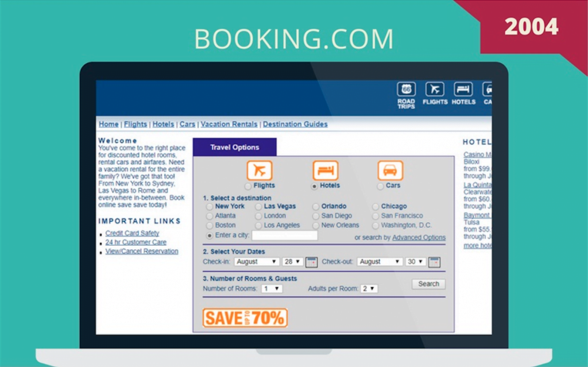Open the check-out calendar picker icon
The height and width of the screenshot is (367, 588).
(435, 262)
